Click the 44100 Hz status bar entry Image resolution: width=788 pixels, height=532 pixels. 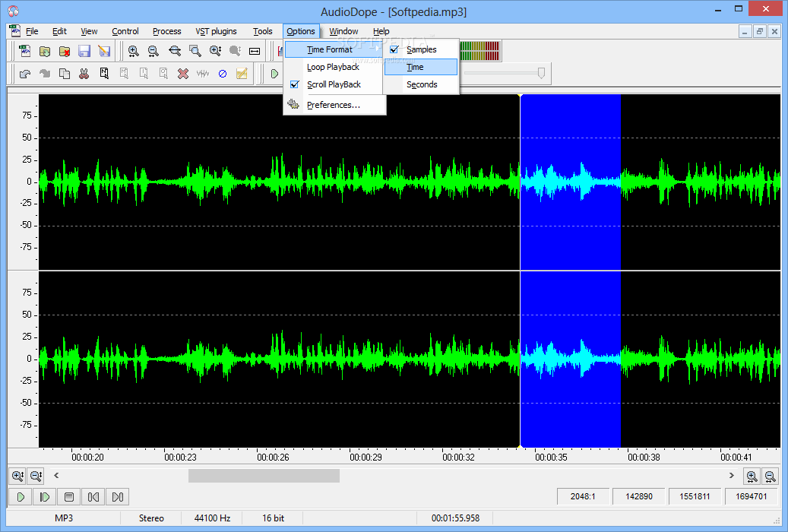(x=212, y=518)
